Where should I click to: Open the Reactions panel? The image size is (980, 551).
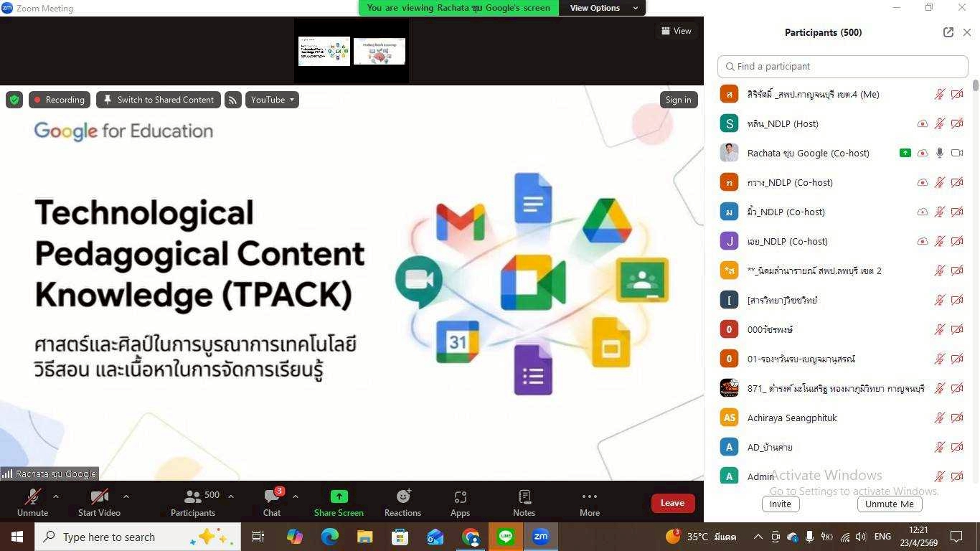[x=402, y=503]
